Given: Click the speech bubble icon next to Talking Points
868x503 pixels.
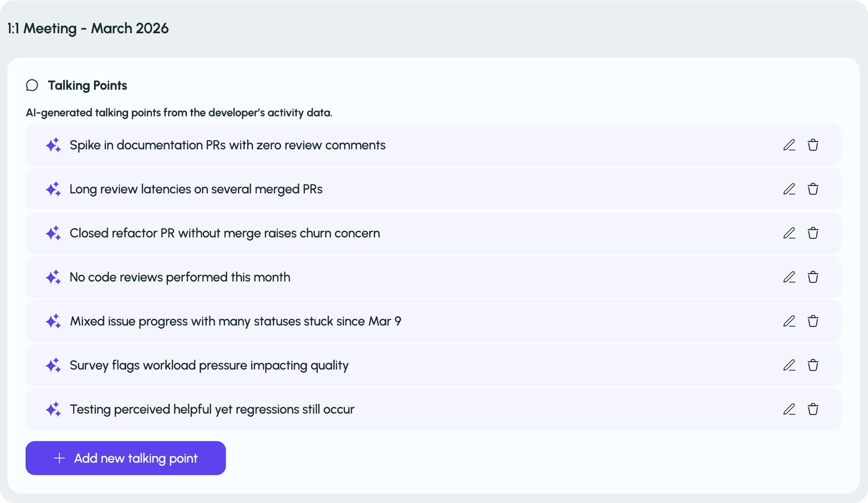Looking at the screenshot, I should (x=32, y=85).
